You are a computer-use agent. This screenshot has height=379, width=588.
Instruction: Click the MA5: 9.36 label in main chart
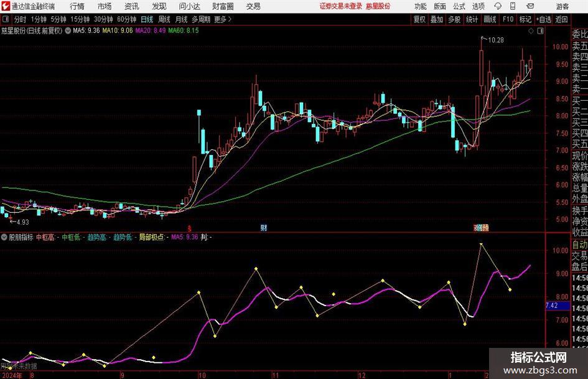click(x=86, y=30)
